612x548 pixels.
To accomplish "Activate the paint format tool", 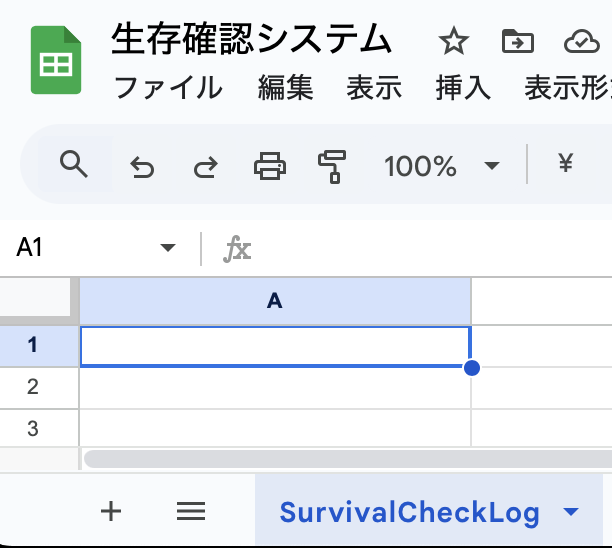I will pos(331,165).
